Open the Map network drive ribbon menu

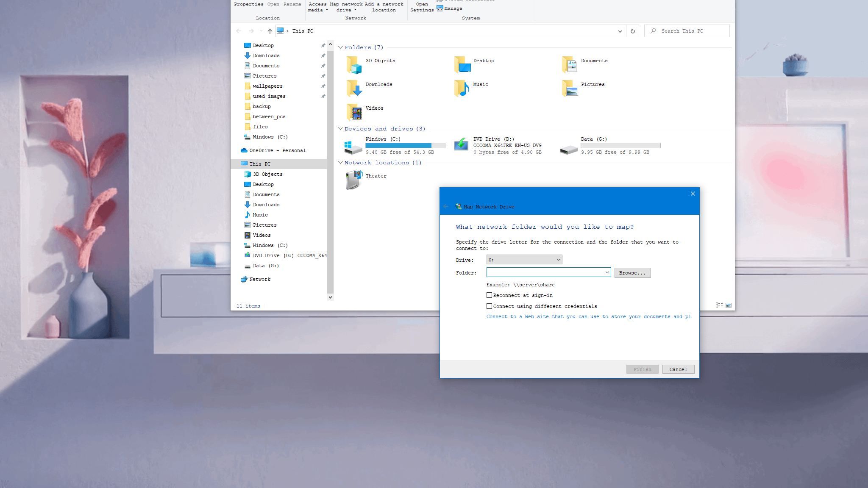(346, 7)
